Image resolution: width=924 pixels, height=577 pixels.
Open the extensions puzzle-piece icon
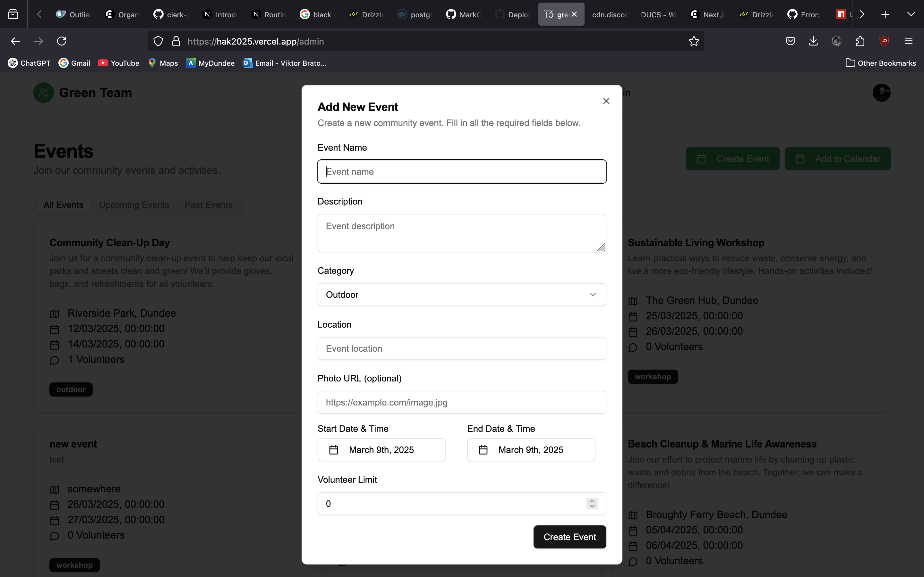click(860, 41)
